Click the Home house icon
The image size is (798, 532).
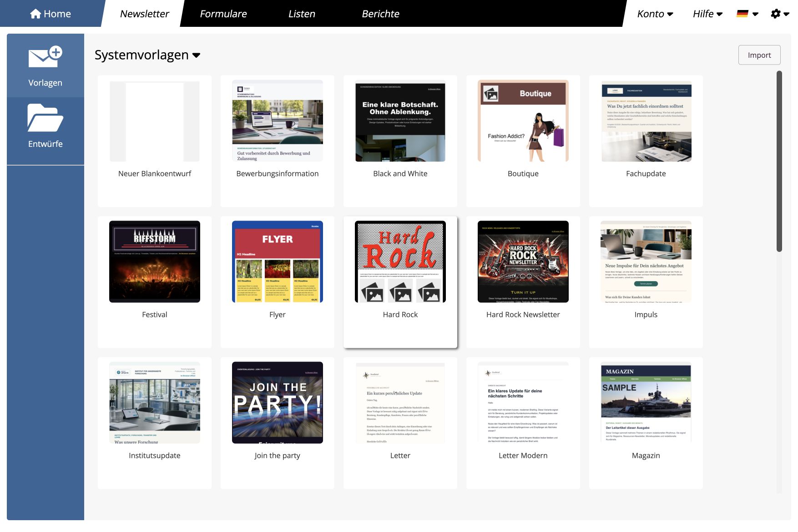click(x=35, y=14)
